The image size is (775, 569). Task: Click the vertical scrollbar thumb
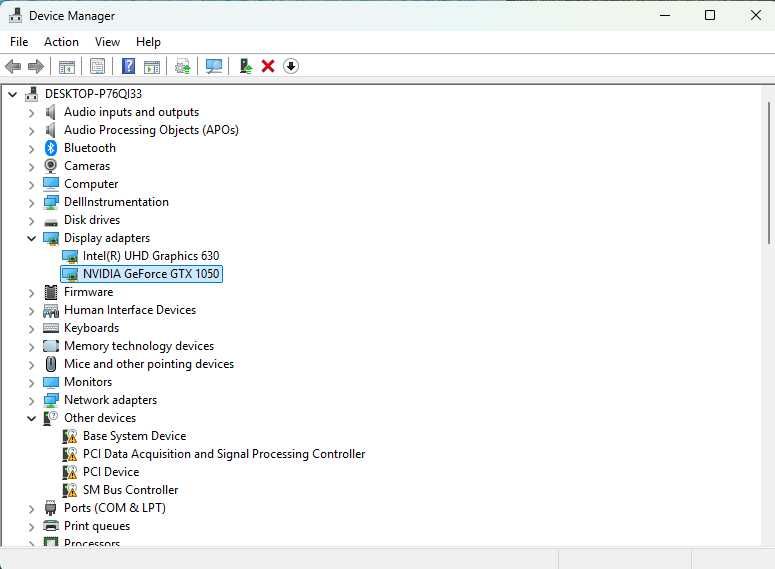coord(769,173)
